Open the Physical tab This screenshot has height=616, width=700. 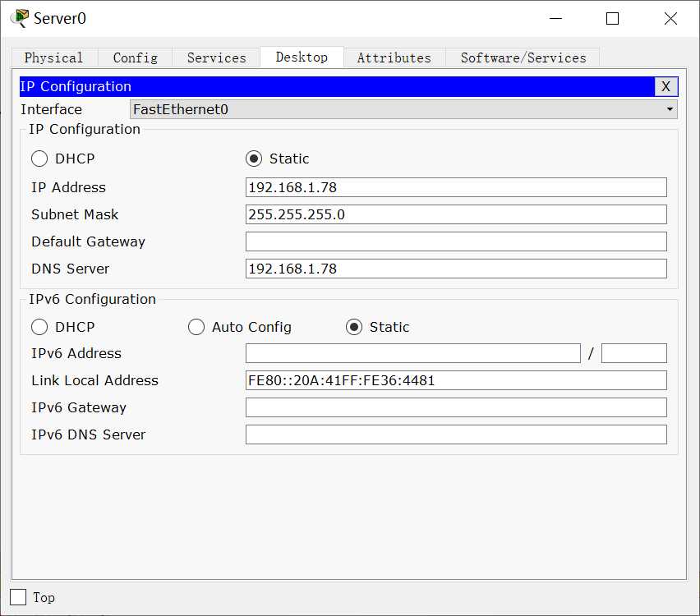tap(53, 57)
